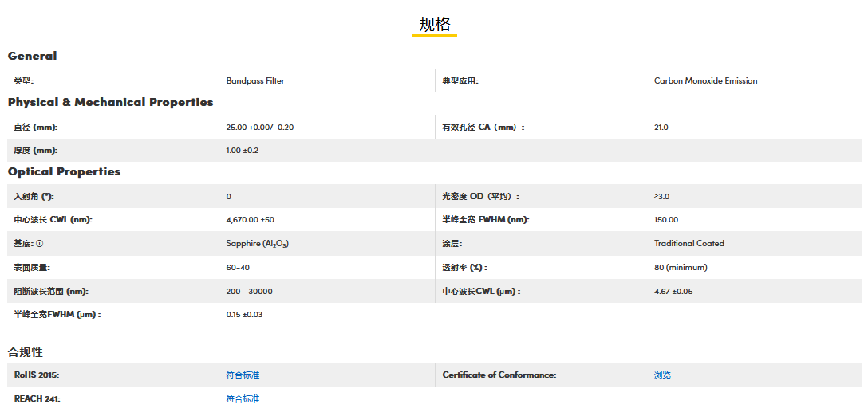Click the Sapphire (Al2O3) substrate value
This screenshot has height=420, width=868.
257,244
